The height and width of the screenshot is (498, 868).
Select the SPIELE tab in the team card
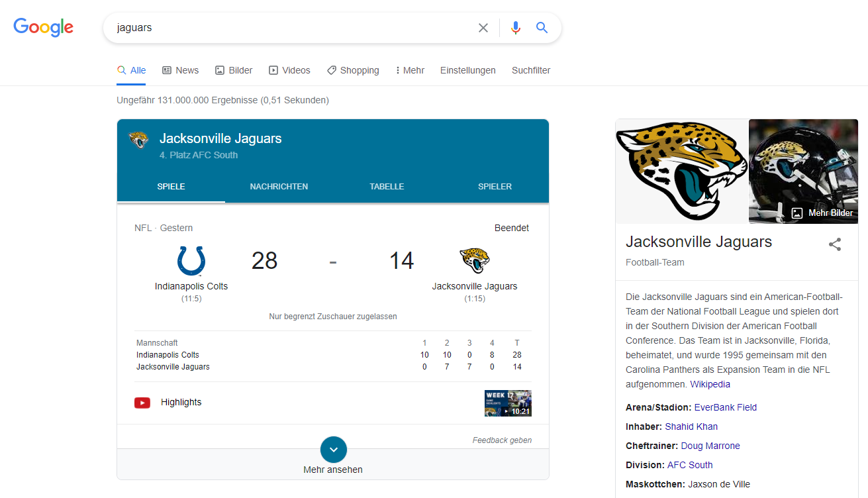(171, 187)
